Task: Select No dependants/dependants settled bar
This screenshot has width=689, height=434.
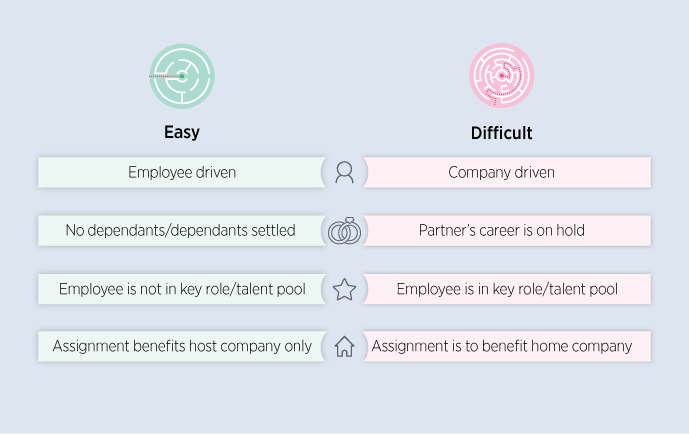Action: pos(181,230)
